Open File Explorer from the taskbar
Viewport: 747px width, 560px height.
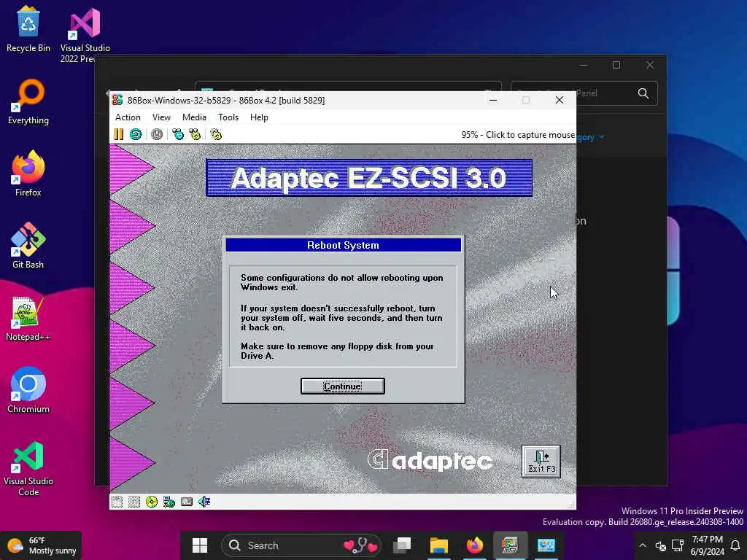pyautogui.click(x=438, y=545)
